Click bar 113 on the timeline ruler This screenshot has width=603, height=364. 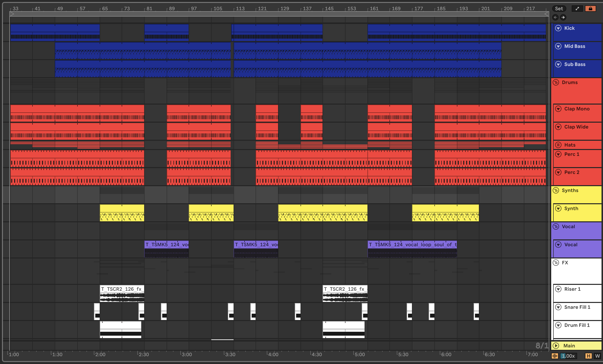click(240, 9)
